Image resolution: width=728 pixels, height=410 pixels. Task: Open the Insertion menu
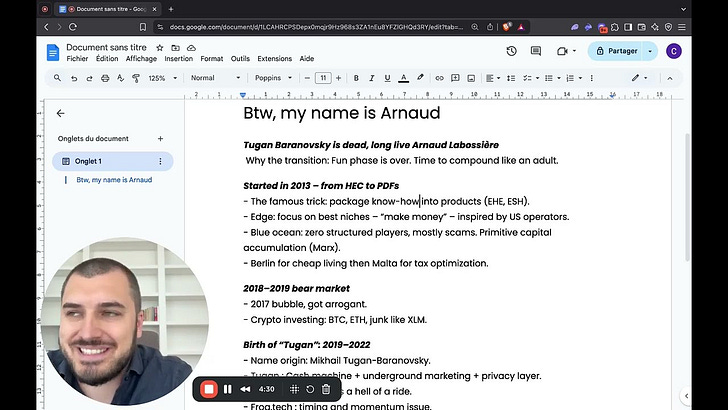pos(178,59)
